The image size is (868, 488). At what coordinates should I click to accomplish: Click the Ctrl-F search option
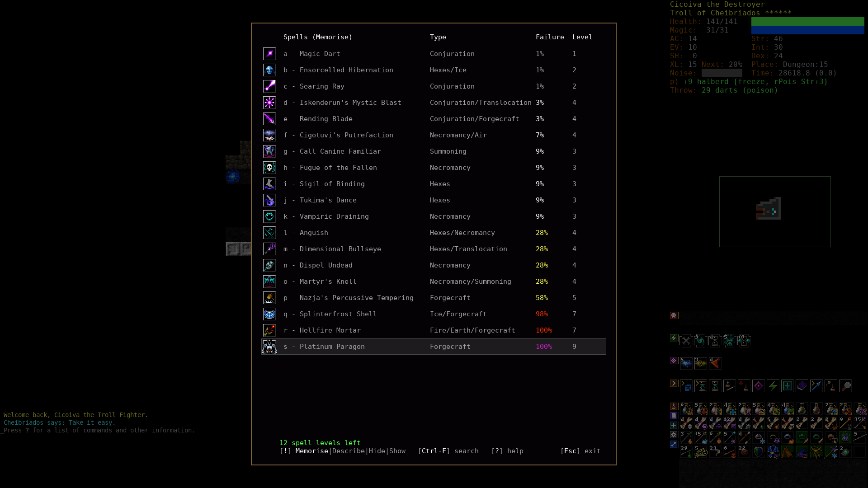click(x=448, y=451)
